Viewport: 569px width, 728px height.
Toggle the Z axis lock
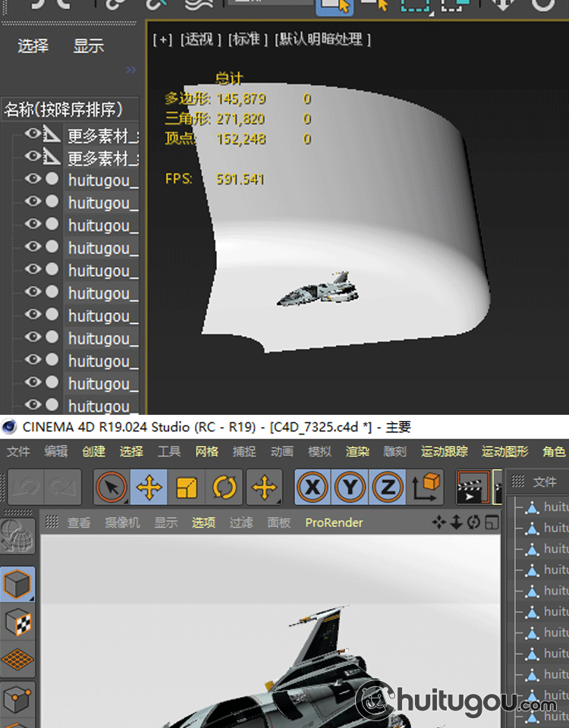tap(388, 487)
